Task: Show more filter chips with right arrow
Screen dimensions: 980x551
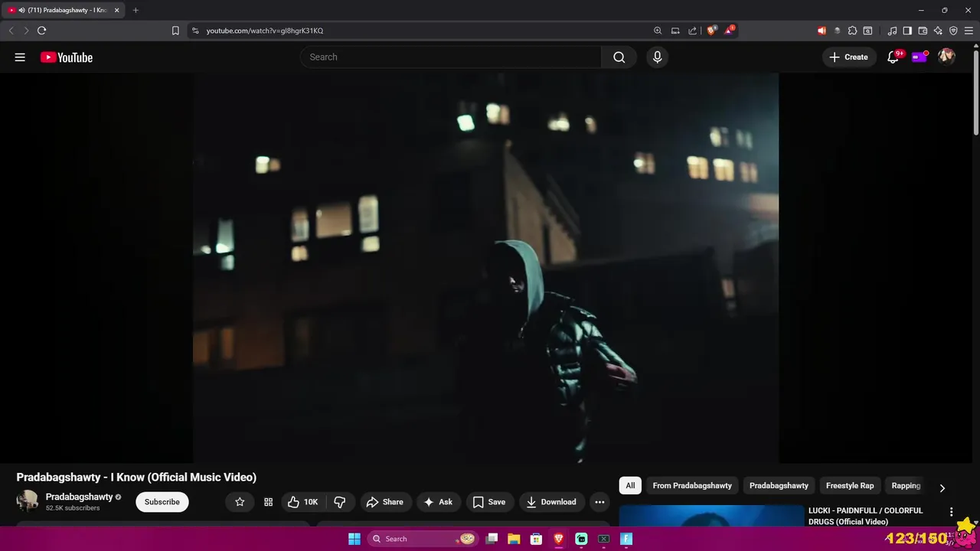Action: tap(942, 487)
